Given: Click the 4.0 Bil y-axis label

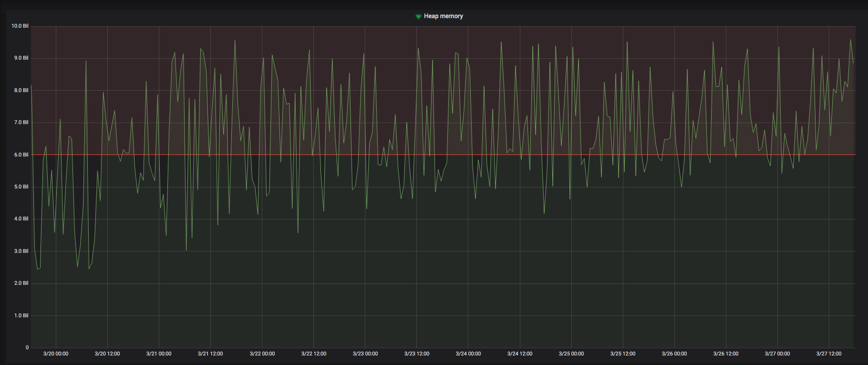Looking at the screenshot, I should [21, 219].
